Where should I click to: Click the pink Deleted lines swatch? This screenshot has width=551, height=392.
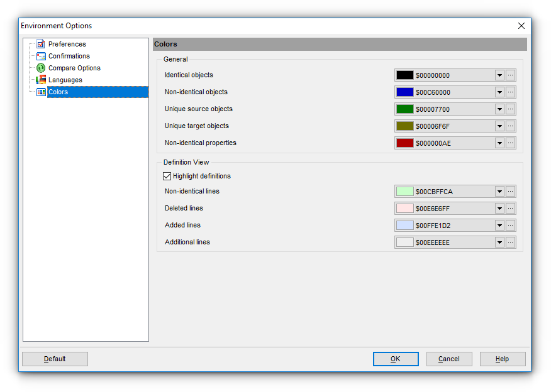405,209
